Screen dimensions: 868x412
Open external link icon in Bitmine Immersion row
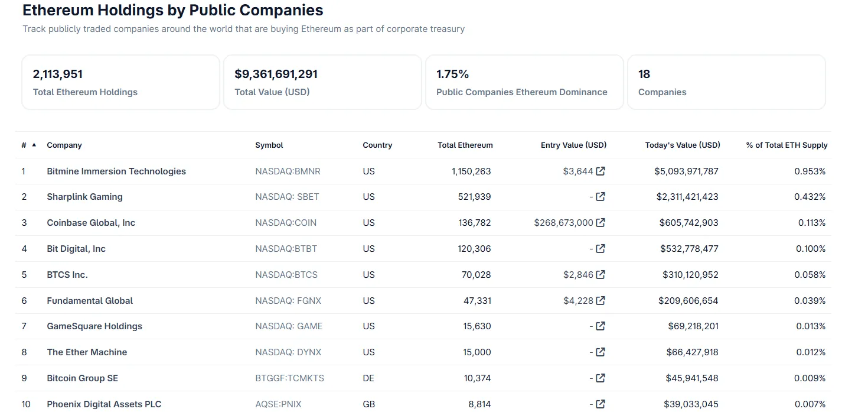[601, 171]
